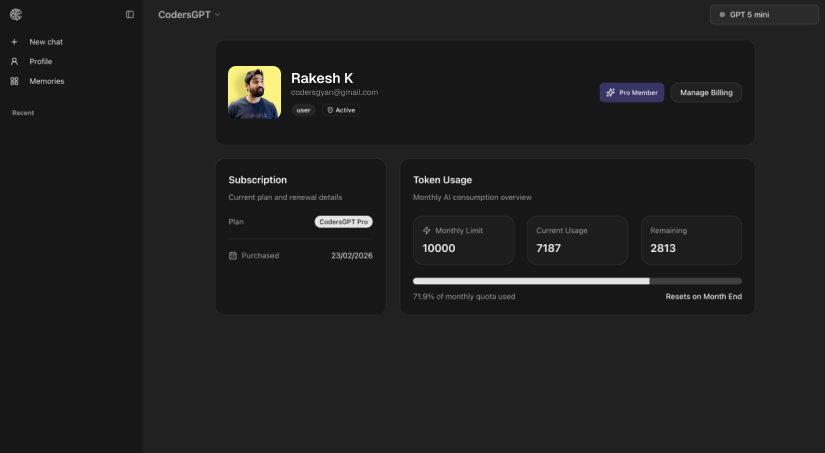Click the lightning icon beside Monthly Limit
Viewport: 825px width, 453px height.
click(427, 230)
